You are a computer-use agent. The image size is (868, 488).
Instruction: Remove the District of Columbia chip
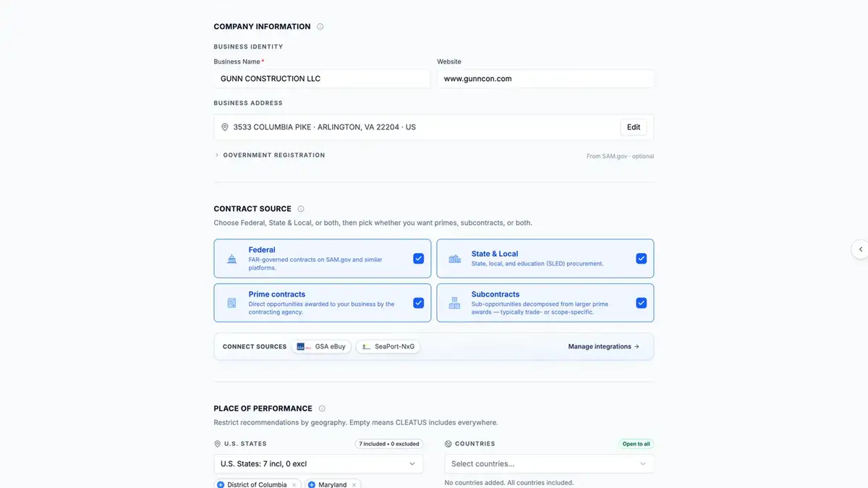point(294,484)
